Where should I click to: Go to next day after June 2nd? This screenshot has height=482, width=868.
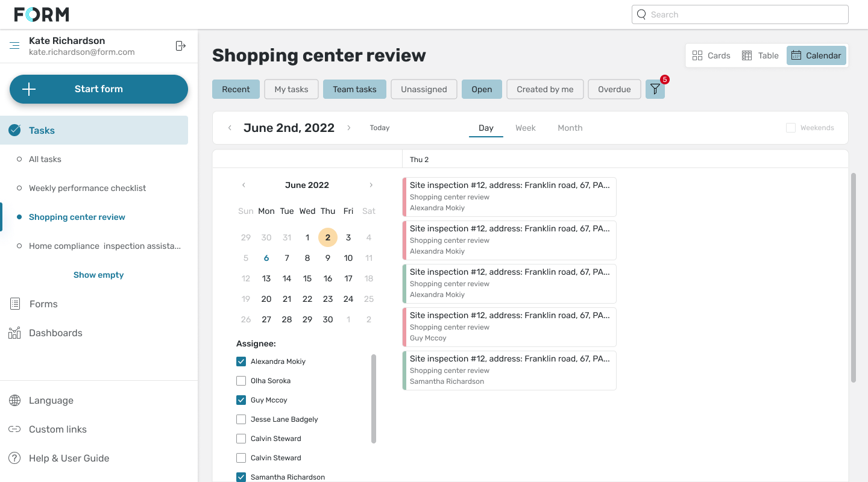(348, 128)
